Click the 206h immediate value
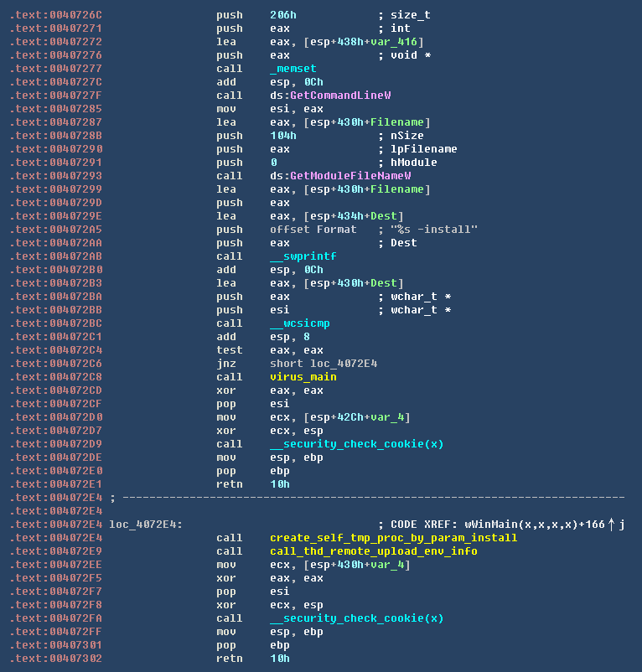 click(x=283, y=15)
